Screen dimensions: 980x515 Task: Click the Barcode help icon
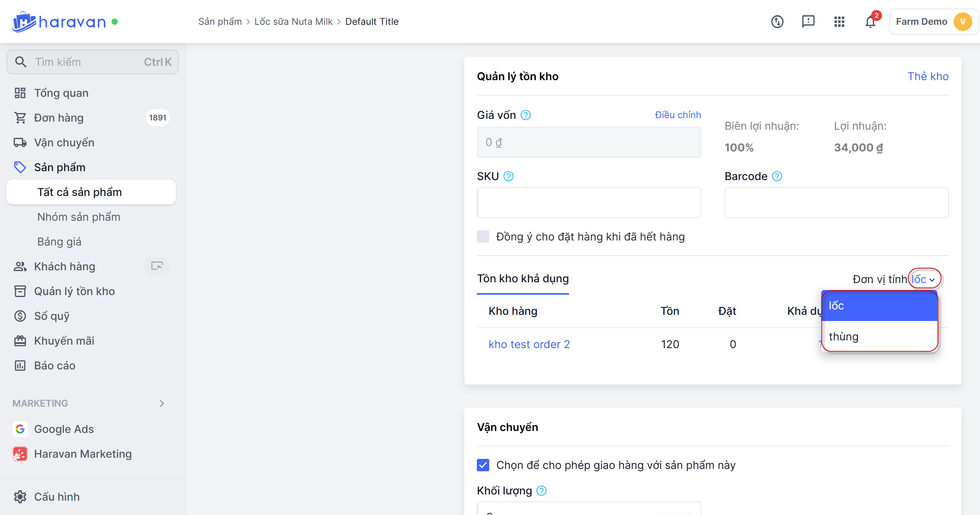[x=777, y=177]
